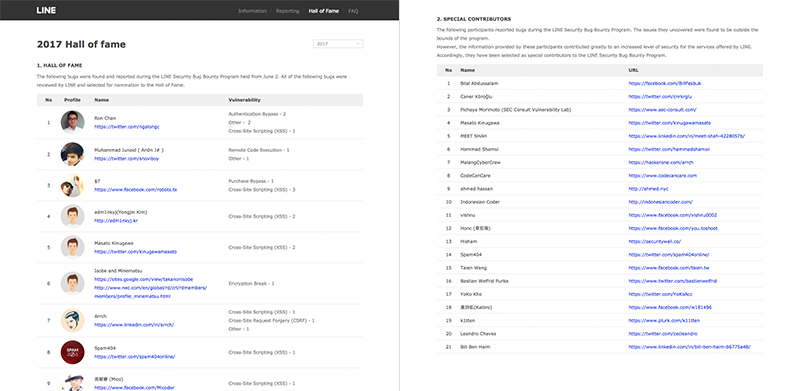Click the name 'Bilal Abdussalam'
The width and height of the screenshot is (800, 391).
point(479,83)
